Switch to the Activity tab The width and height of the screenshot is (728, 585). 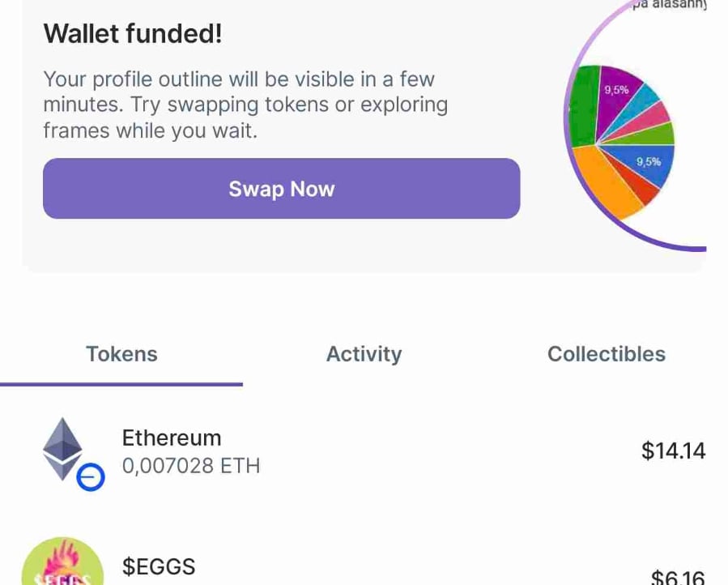tap(364, 354)
